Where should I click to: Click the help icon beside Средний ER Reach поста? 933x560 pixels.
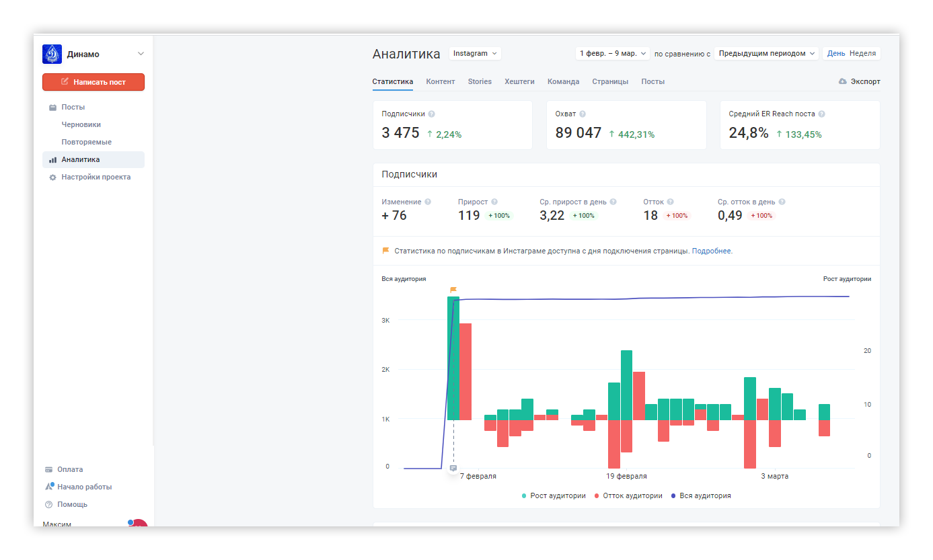[x=822, y=114]
